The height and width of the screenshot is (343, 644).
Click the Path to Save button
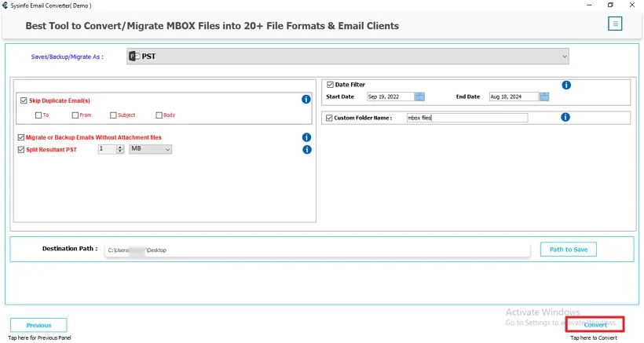point(568,250)
